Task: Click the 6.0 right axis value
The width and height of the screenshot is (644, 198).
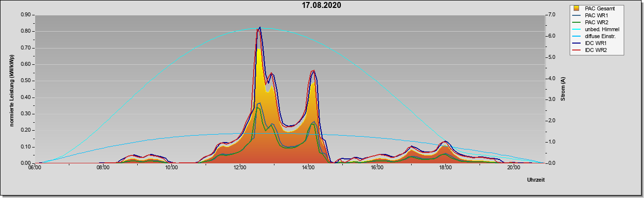Action: point(551,36)
